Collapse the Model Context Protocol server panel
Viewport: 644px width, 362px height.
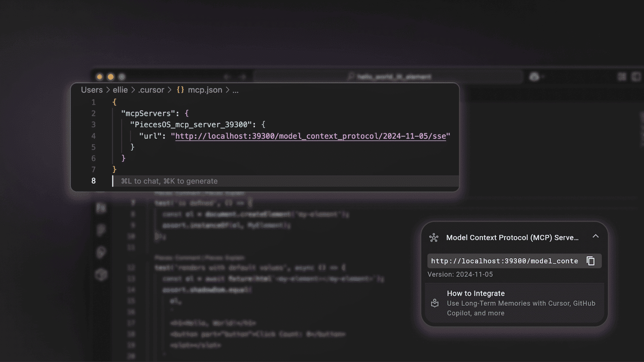[x=596, y=236]
